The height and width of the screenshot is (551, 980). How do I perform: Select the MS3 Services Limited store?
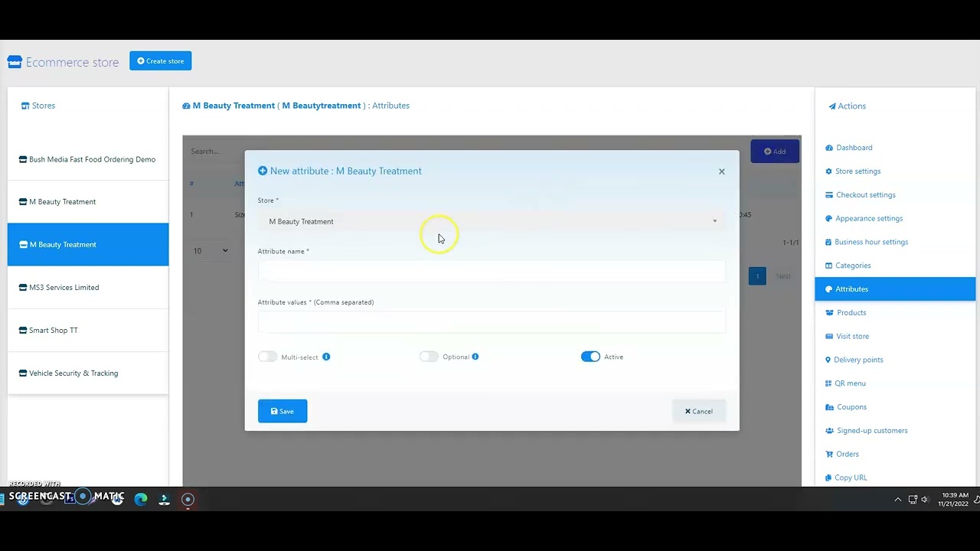(88, 288)
